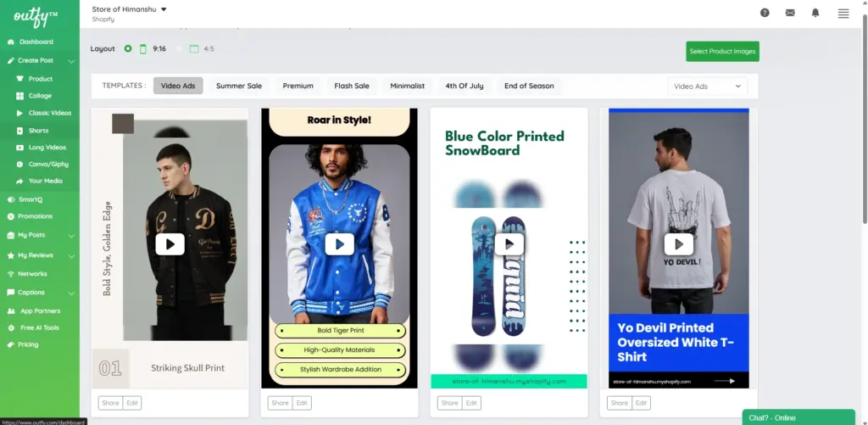Switch to the Summer Sale template tab
868x425 pixels.
(x=238, y=86)
